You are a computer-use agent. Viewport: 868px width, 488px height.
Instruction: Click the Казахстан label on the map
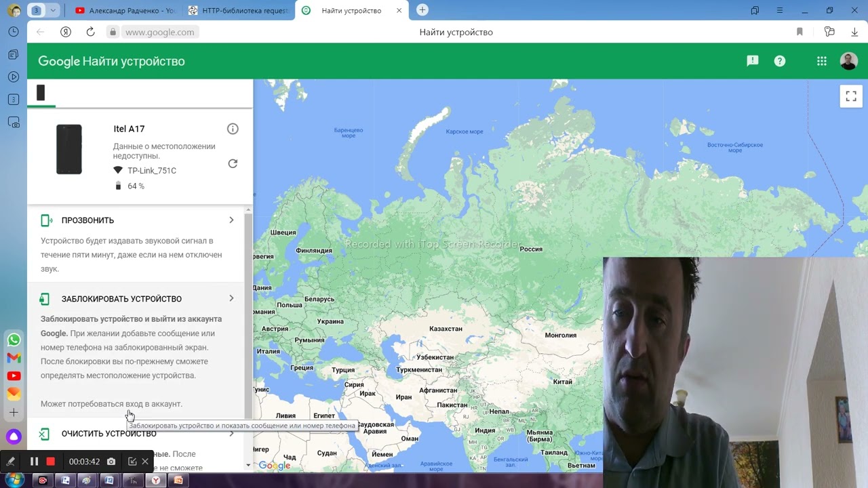pos(446,329)
